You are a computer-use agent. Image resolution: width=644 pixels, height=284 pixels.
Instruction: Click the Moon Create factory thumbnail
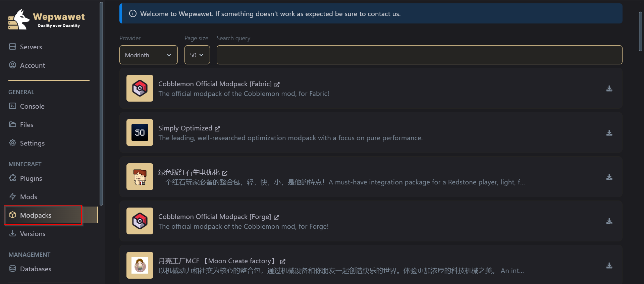pyautogui.click(x=140, y=265)
